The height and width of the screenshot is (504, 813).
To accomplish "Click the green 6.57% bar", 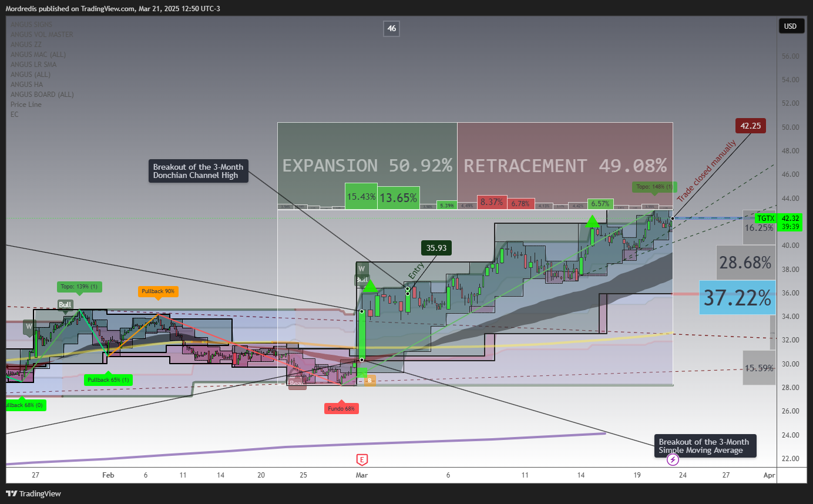I will point(601,204).
